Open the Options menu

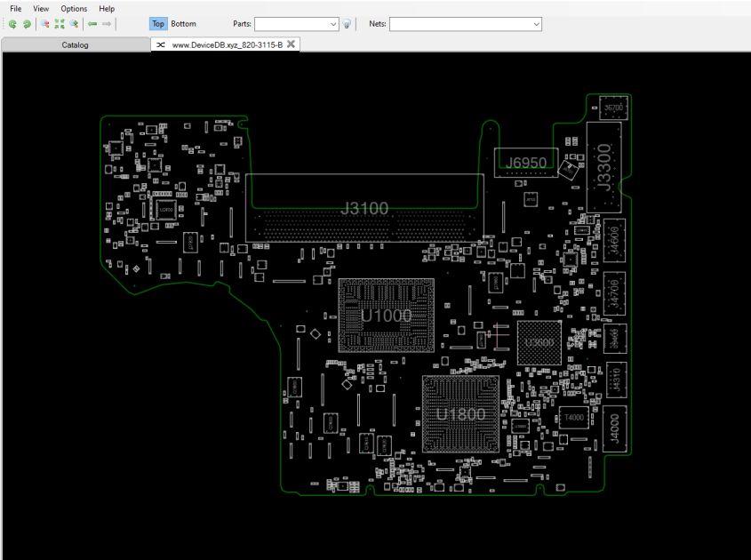(x=74, y=9)
